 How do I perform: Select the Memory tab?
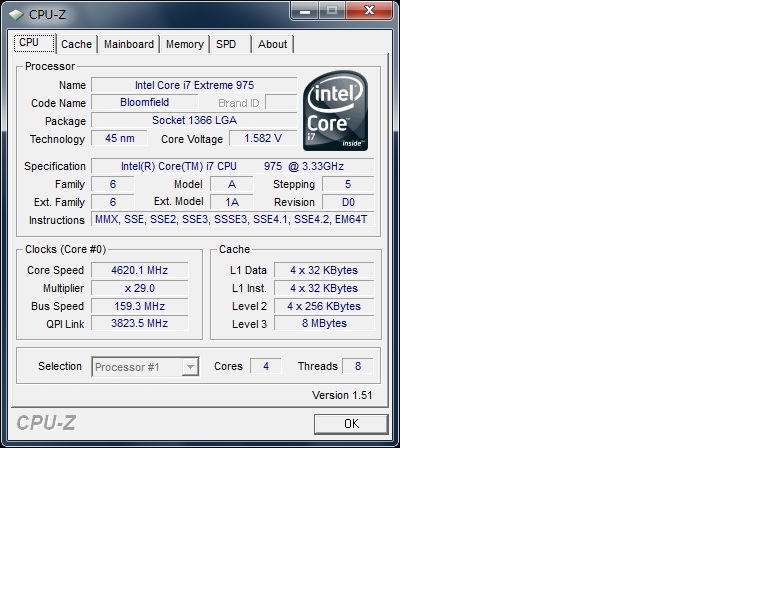click(x=185, y=44)
